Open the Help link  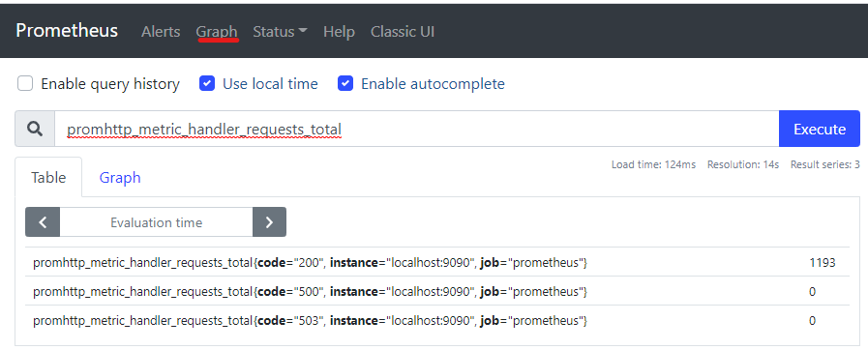[340, 32]
